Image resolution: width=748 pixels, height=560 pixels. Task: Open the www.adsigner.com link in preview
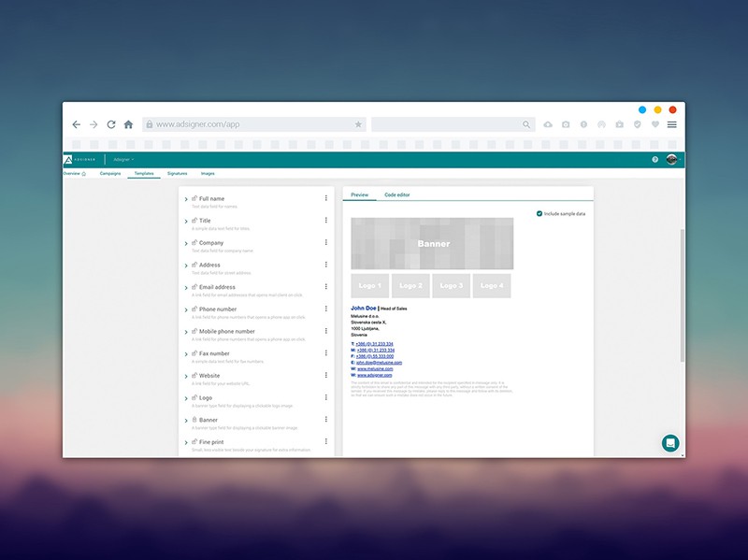[375, 375]
